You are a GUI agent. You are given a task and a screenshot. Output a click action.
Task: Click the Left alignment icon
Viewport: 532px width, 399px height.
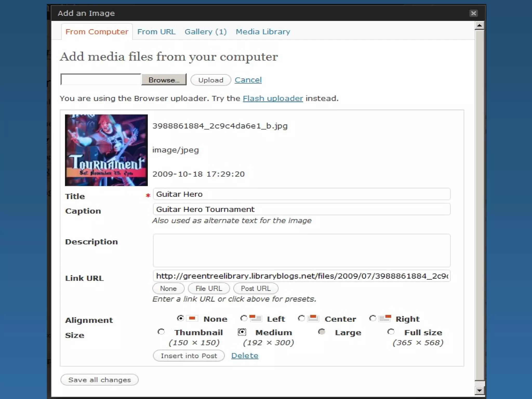click(x=256, y=318)
